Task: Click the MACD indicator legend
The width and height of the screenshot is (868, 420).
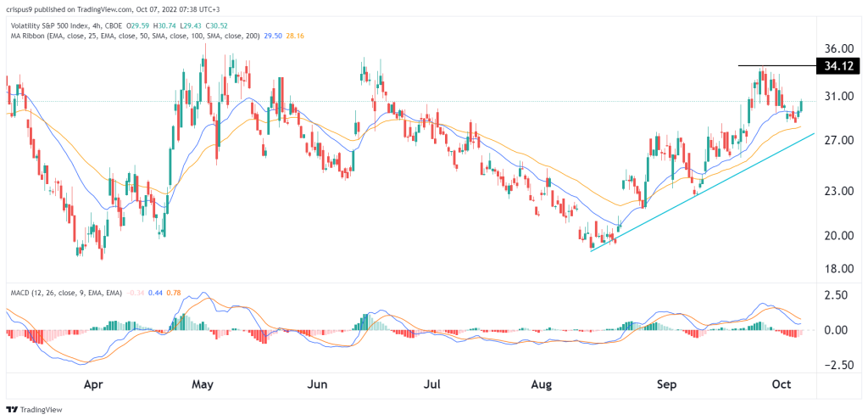Action: pos(65,293)
